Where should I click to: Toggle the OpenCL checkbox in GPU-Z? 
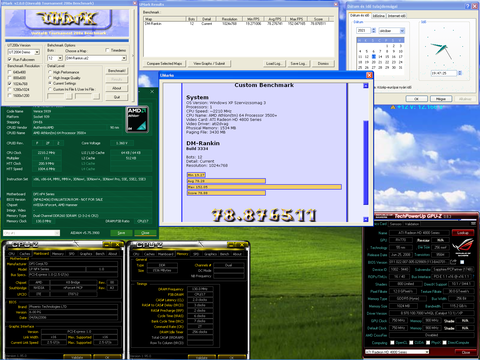392,342
